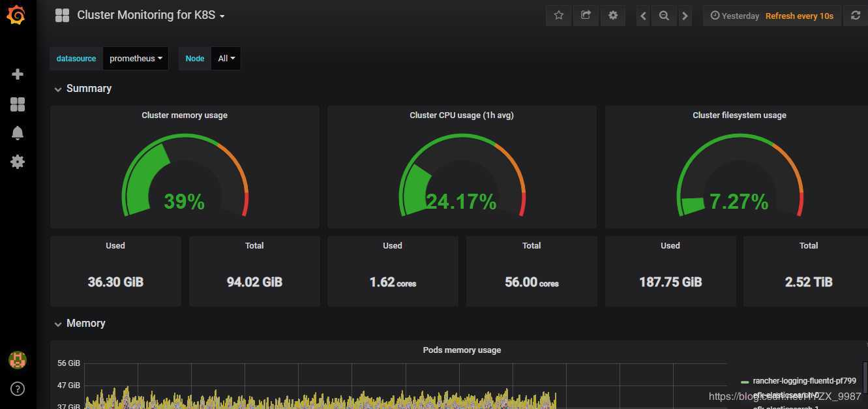Viewport: 868px width, 409px height.
Task: Shift time range forward with right arrow
Action: tap(685, 16)
